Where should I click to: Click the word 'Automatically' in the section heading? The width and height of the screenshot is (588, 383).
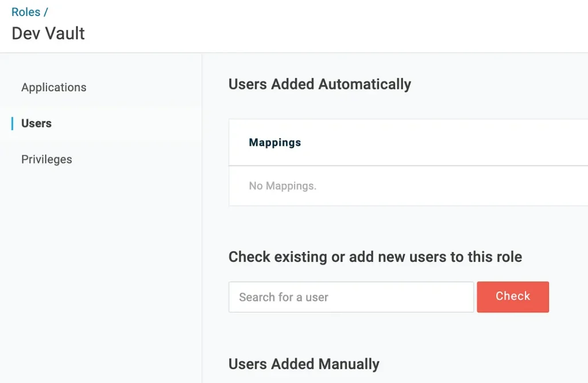(x=365, y=84)
